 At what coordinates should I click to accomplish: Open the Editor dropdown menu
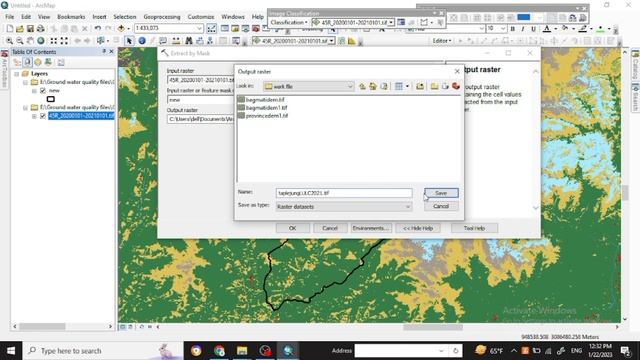(x=442, y=41)
